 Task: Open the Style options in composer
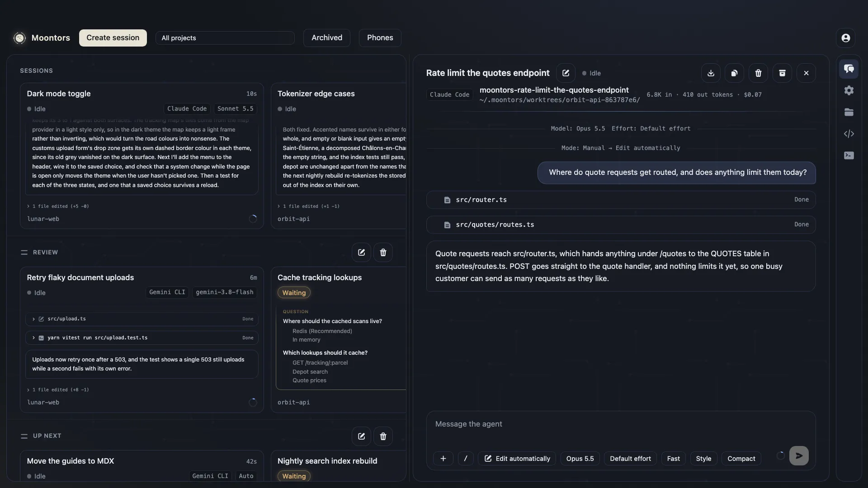(703, 459)
